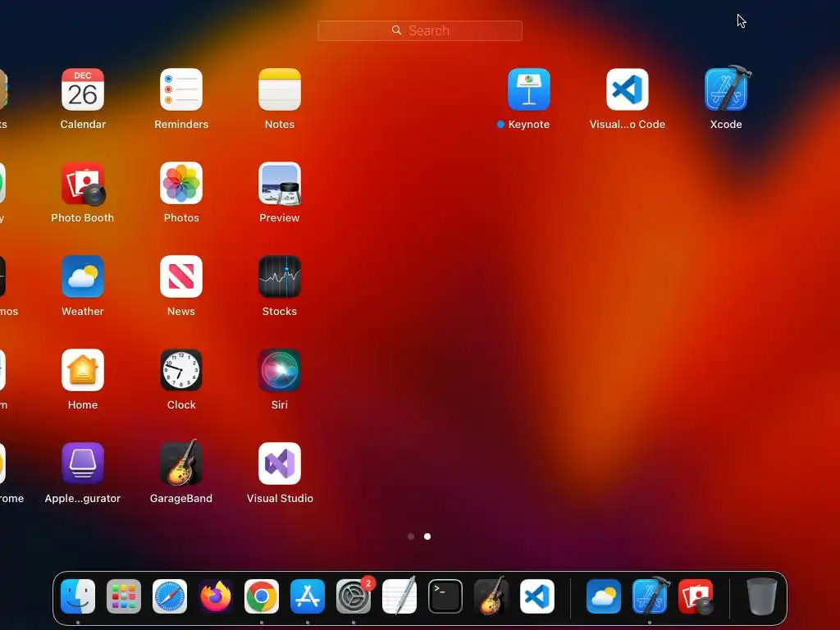Screen dimensions: 840x630
Task: Launch Keynote from Launchpad
Action: (x=529, y=89)
